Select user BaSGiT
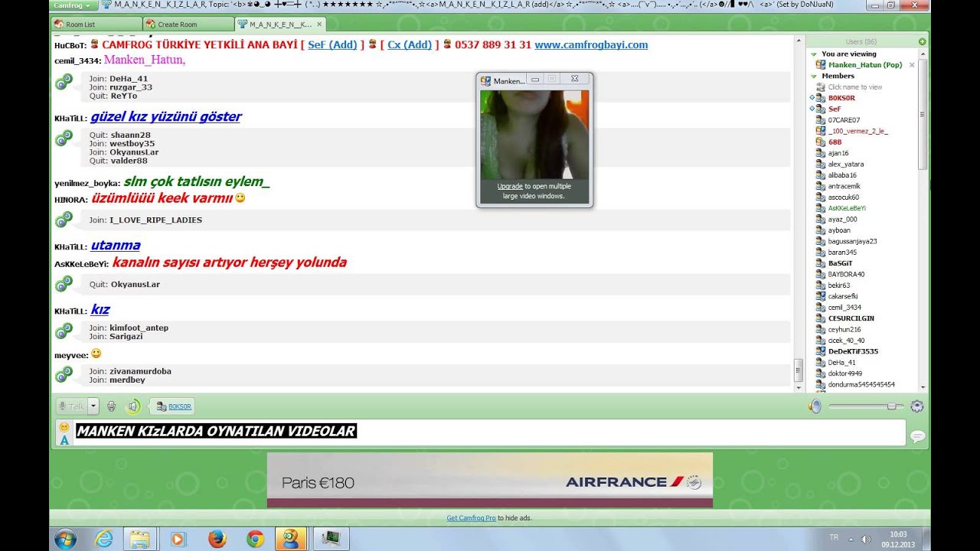This screenshot has height=551, width=980. pyautogui.click(x=841, y=263)
